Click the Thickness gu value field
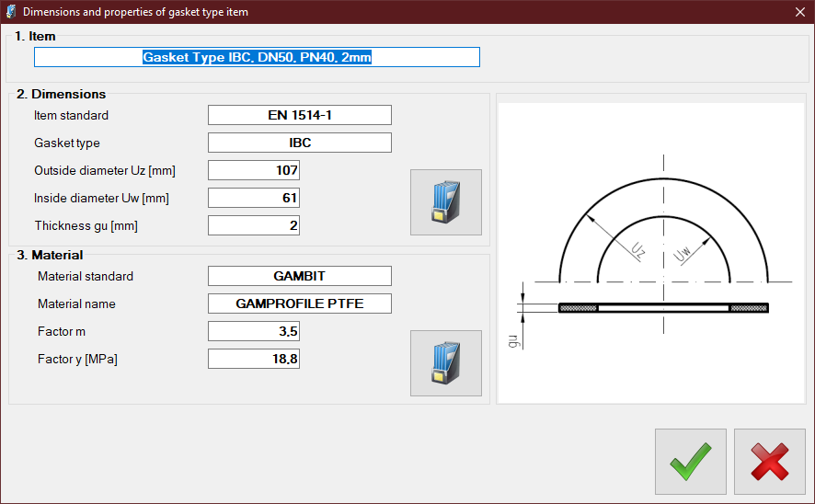Image resolution: width=815 pixels, height=504 pixels. [x=254, y=225]
